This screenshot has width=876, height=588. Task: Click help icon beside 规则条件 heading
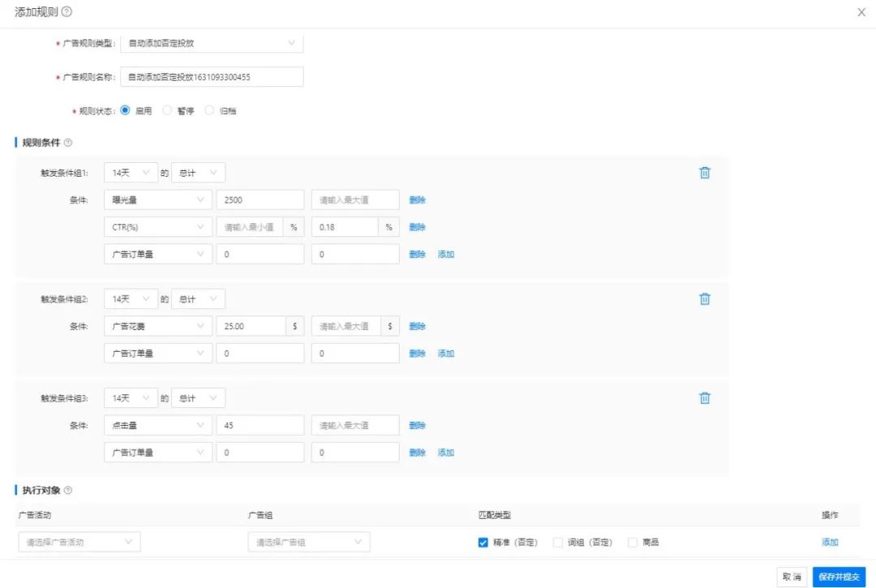click(x=67, y=143)
